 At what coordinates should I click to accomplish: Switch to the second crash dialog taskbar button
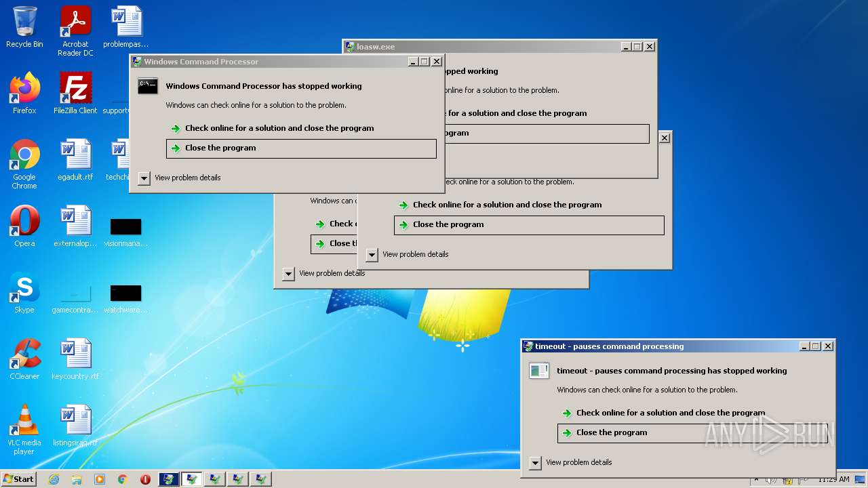[192, 479]
